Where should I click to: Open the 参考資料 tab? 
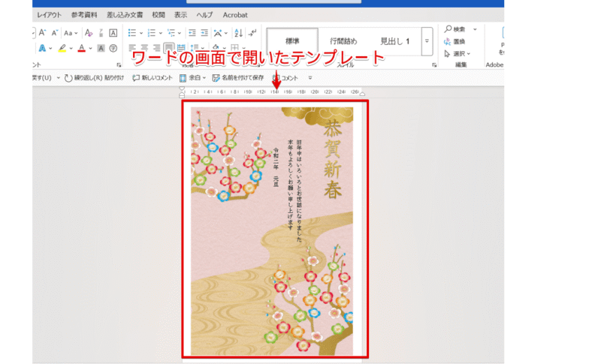pos(84,15)
